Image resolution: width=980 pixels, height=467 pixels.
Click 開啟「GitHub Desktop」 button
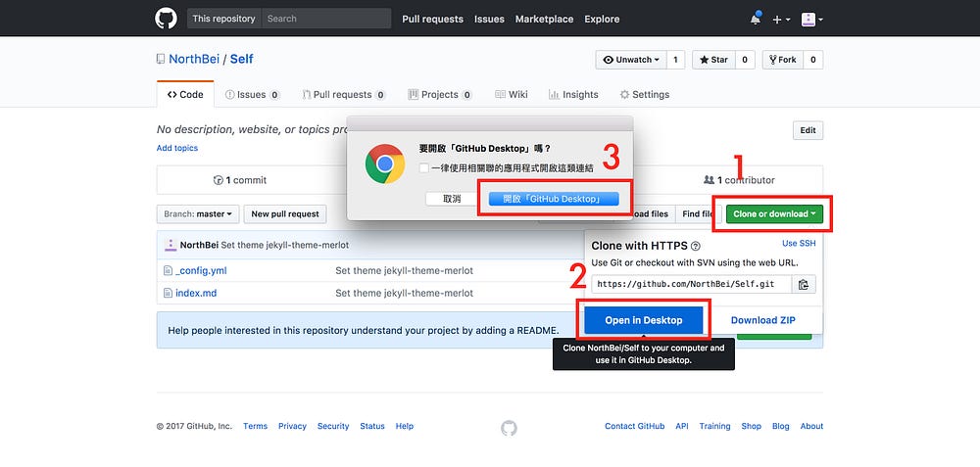[553, 199]
